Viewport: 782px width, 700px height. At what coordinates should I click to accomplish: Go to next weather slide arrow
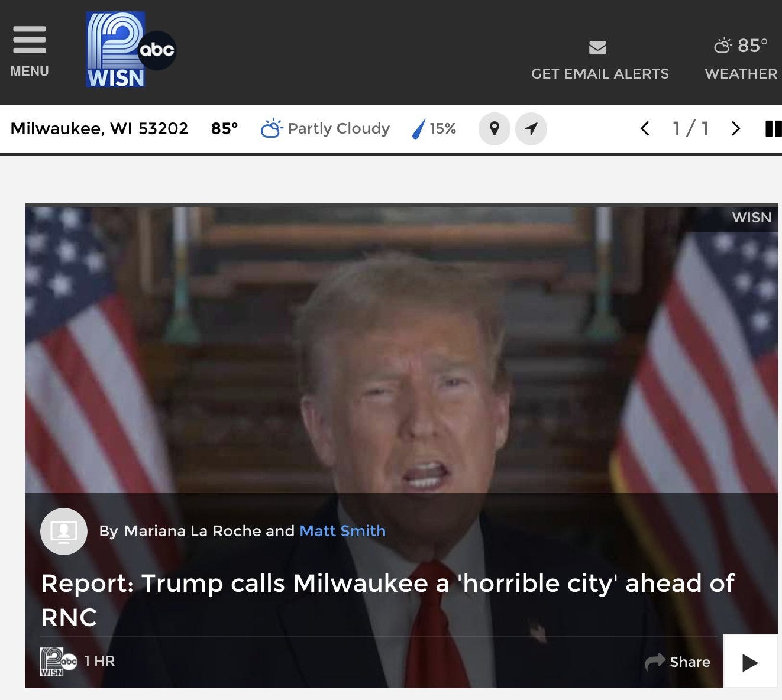coord(735,128)
